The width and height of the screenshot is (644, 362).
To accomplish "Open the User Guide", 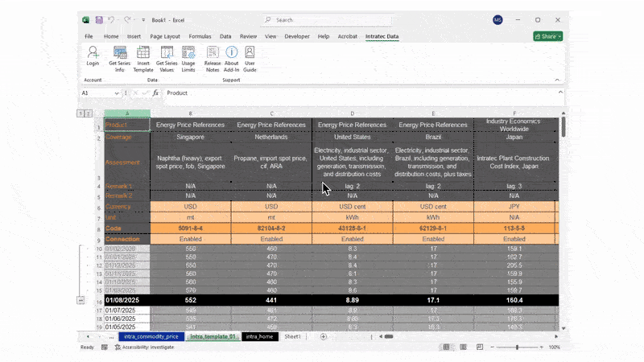I will click(250, 59).
